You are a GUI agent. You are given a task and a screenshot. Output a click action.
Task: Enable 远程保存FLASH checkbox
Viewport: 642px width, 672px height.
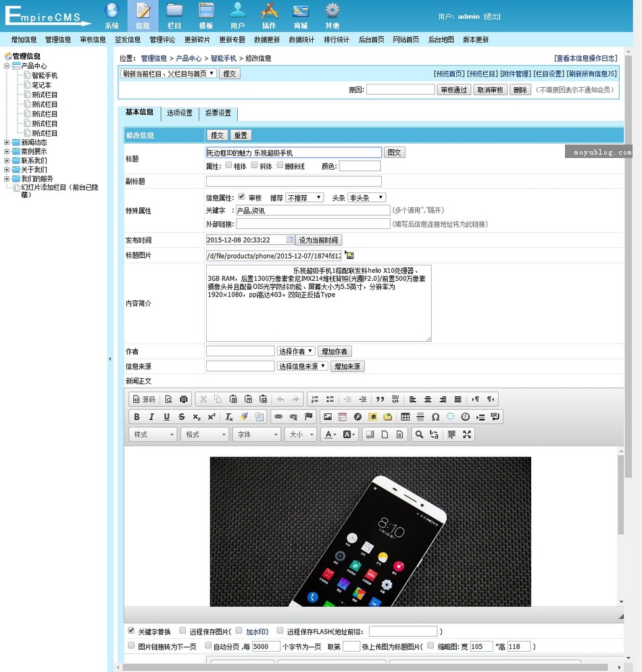[x=280, y=630]
